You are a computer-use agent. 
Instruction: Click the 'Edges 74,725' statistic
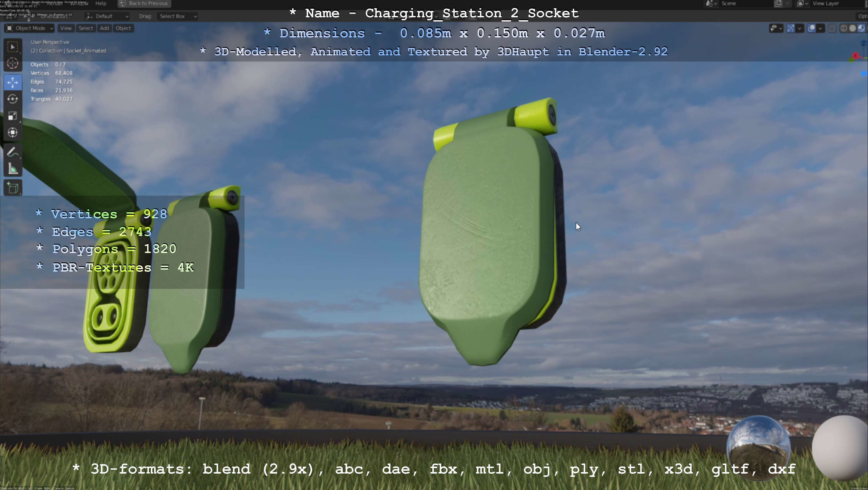coord(51,81)
